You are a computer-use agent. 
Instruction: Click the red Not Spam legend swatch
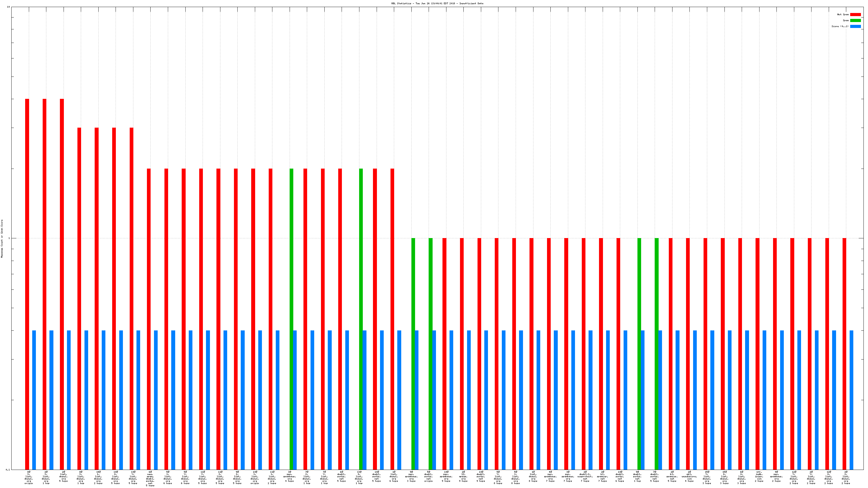[855, 14]
